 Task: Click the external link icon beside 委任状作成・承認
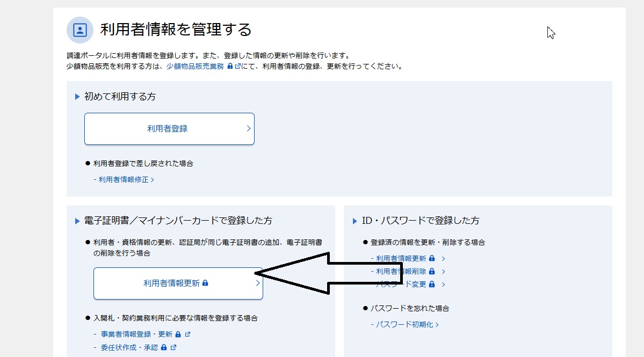173,347
